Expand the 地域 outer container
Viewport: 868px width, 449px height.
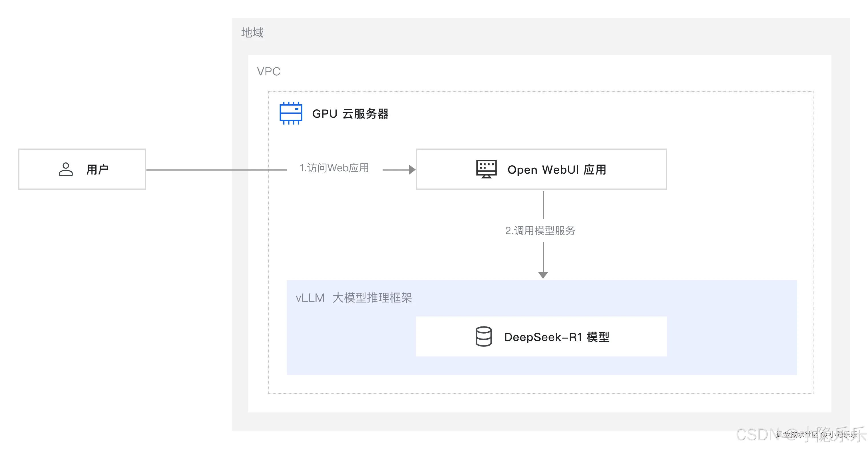pyautogui.click(x=252, y=33)
